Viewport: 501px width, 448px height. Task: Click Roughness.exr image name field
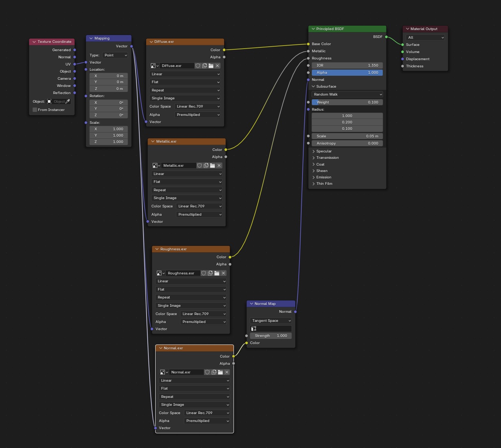click(183, 273)
